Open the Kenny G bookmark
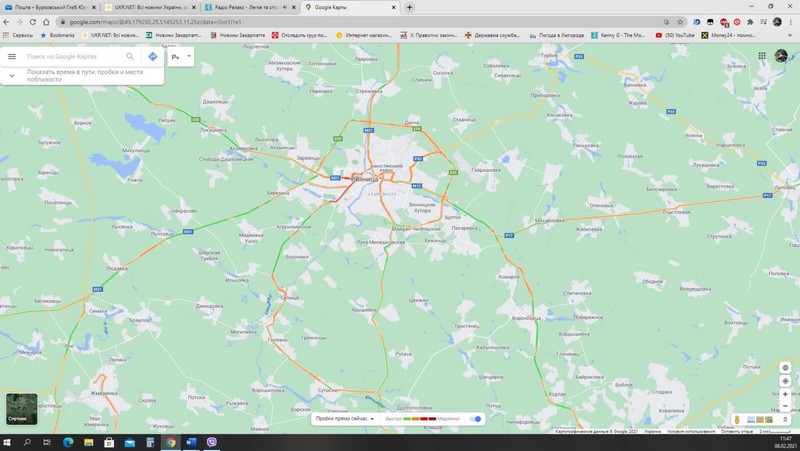 point(618,35)
